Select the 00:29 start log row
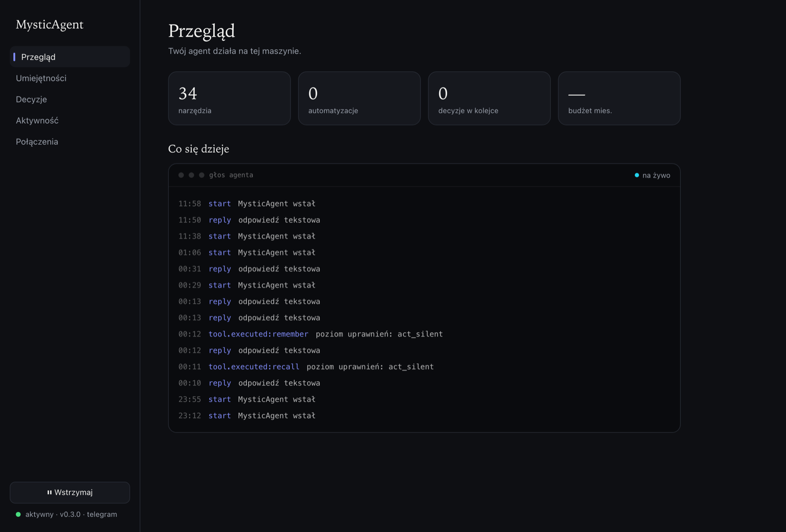 [x=424, y=285]
